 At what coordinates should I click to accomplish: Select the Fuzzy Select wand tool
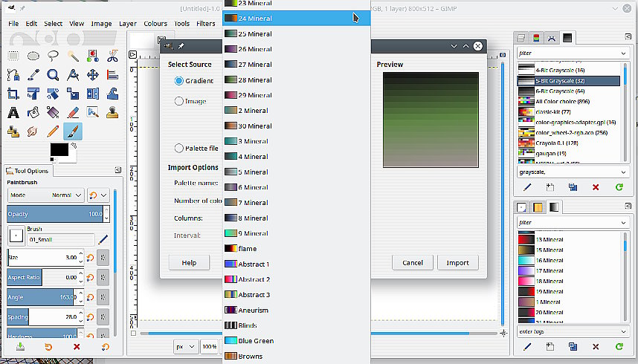pos(73,56)
